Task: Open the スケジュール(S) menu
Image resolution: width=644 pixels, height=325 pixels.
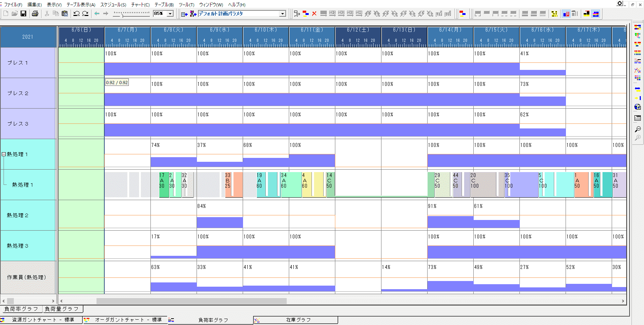Action: [113, 5]
